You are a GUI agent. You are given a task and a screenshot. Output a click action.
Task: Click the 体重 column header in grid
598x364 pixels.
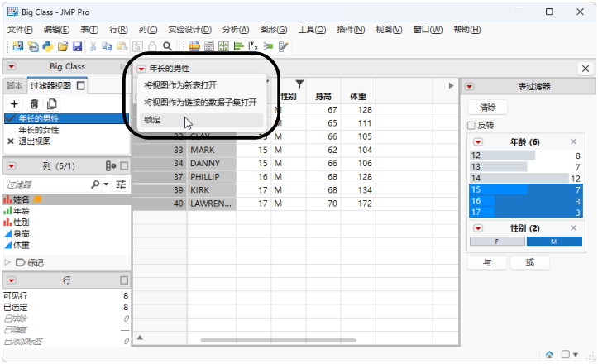(x=358, y=97)
